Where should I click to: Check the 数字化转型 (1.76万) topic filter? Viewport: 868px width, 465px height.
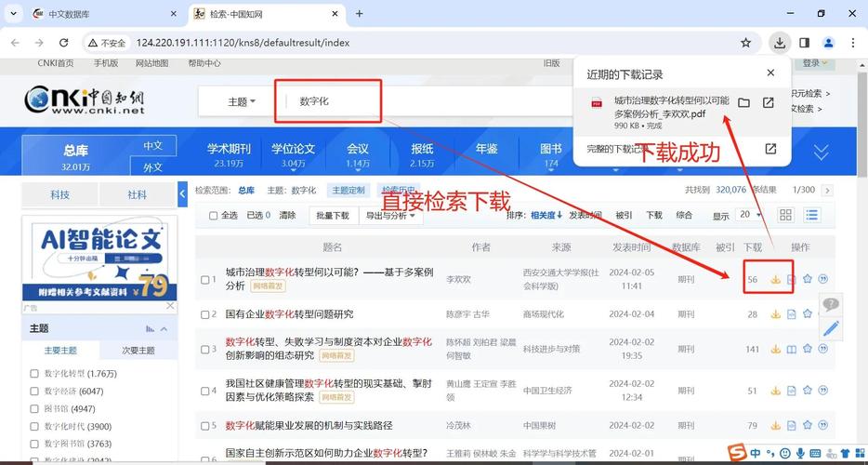point(34,374)
